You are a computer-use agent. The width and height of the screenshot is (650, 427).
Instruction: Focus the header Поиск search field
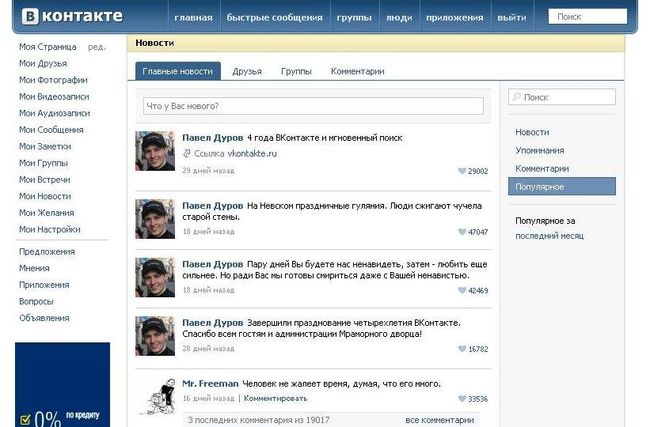click(x=587, y=17)
